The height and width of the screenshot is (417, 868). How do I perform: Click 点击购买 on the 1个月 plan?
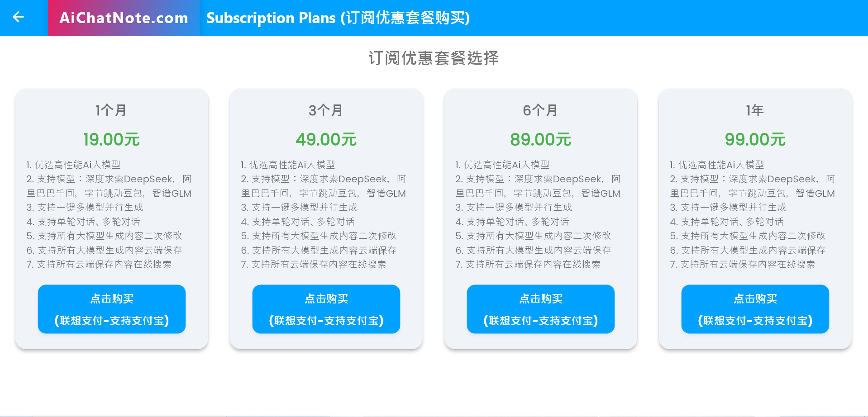point(111,309)
